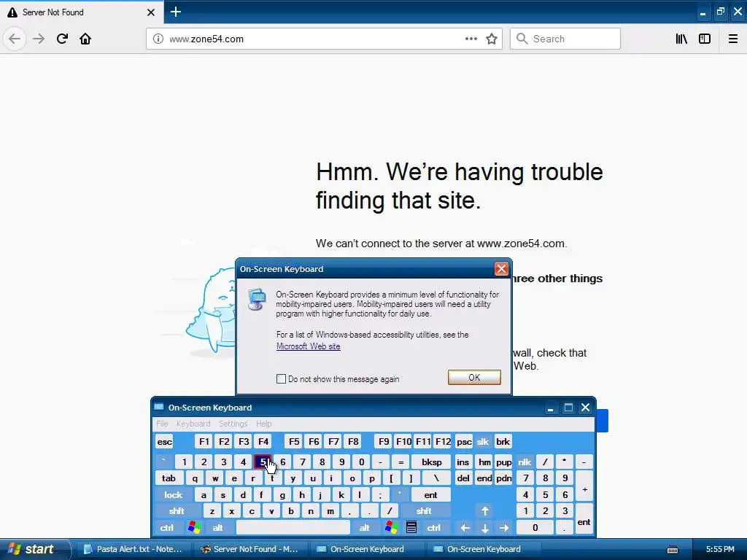The image size is (747, 560).
Task: Click keyboard icon in system tray
Action: click(672, 550)
